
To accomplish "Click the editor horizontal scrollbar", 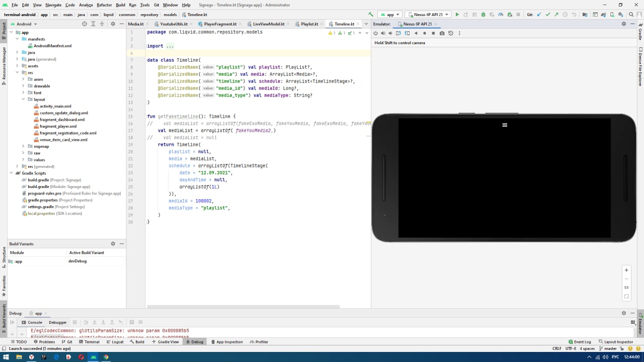I will 243,306.
